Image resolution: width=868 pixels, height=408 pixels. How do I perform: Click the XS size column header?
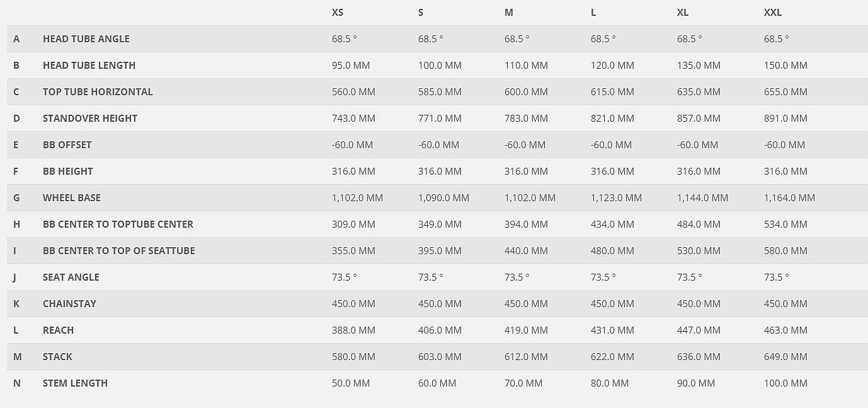pos(338,13)
